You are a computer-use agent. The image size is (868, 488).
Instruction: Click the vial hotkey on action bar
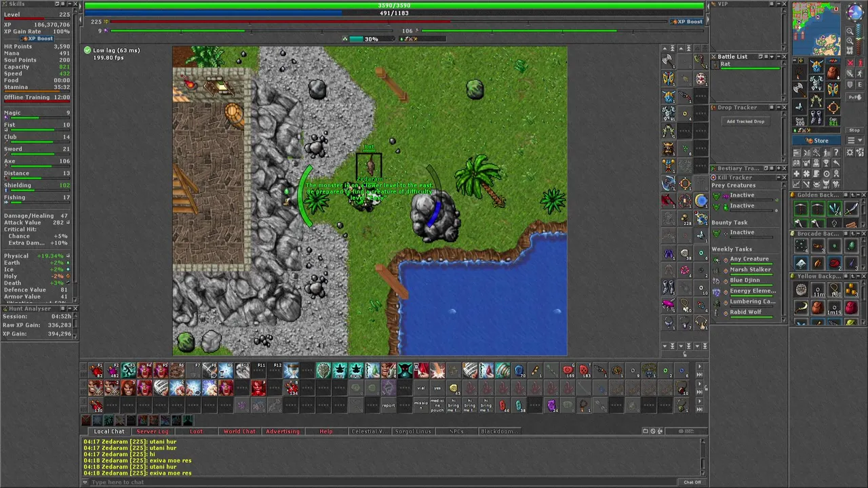click(x=421, y=388)
